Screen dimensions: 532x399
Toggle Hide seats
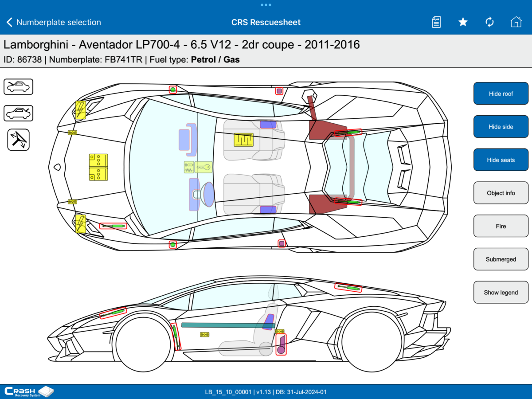(501, 160)
